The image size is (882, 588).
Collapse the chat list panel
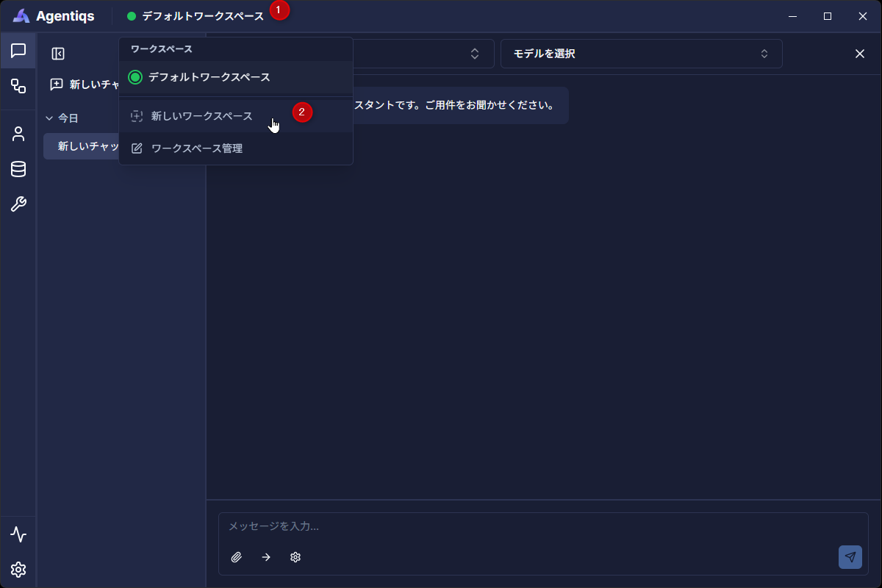[58, 54]
